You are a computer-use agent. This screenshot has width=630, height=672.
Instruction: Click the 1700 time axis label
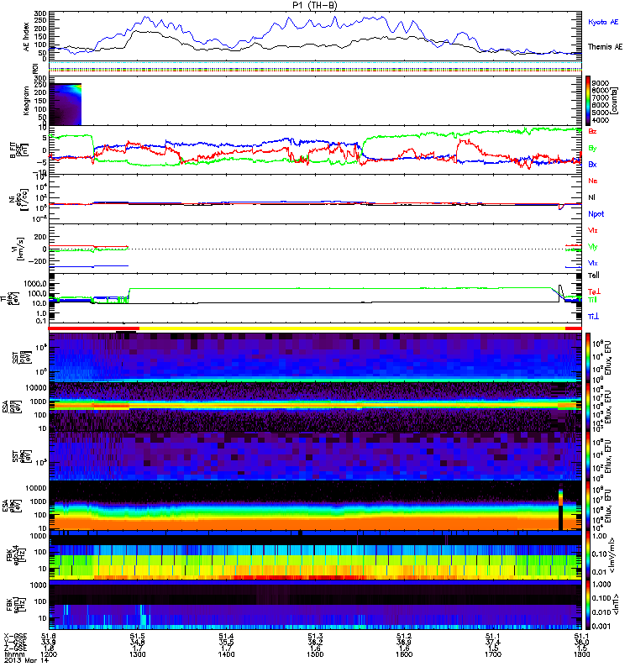493,654
